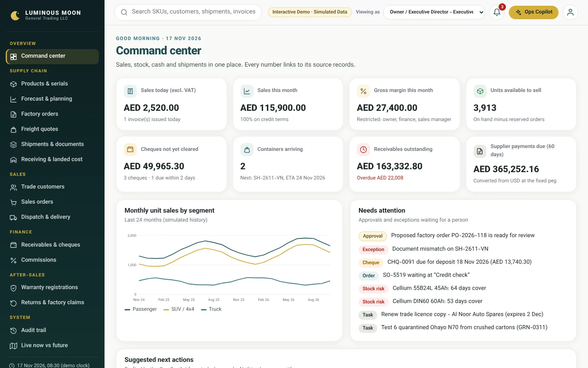Go to Receiving & landed cost

52,159
